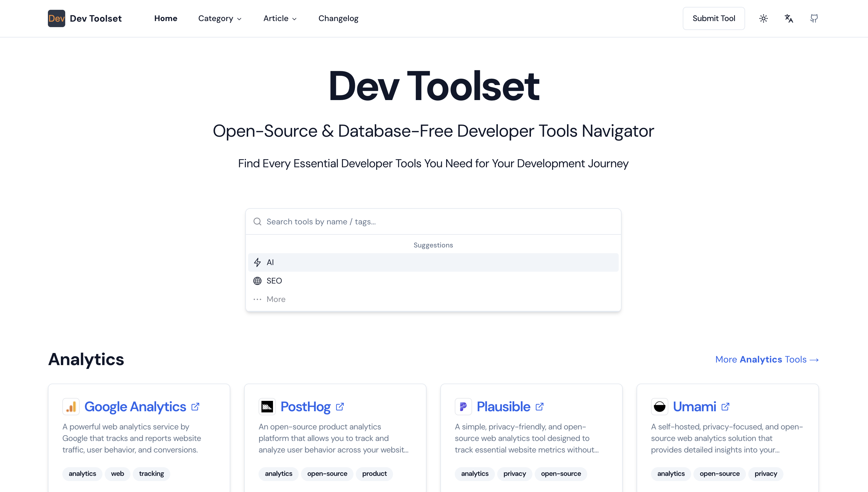
Task: Click the analytics tag on Google Analytics card
Action: (82, 474)
